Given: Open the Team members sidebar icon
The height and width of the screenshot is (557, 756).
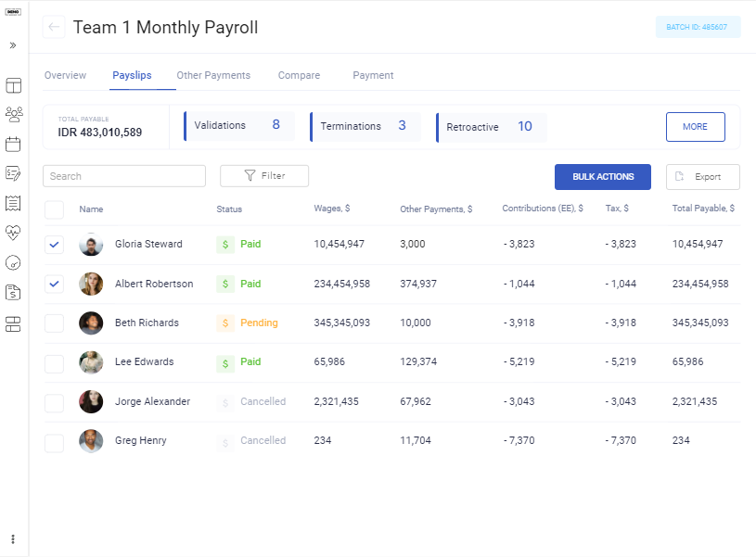Looking at the screenshot, I should click(x=13, y=113).
